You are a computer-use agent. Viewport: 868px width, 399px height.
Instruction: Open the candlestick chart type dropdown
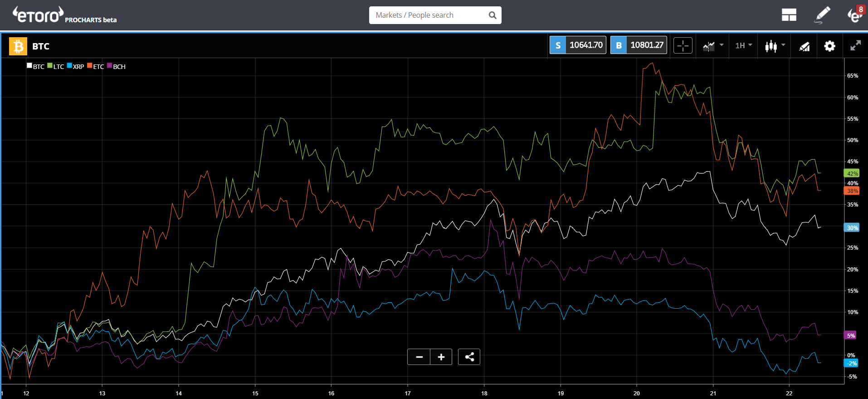pos(775,46)
